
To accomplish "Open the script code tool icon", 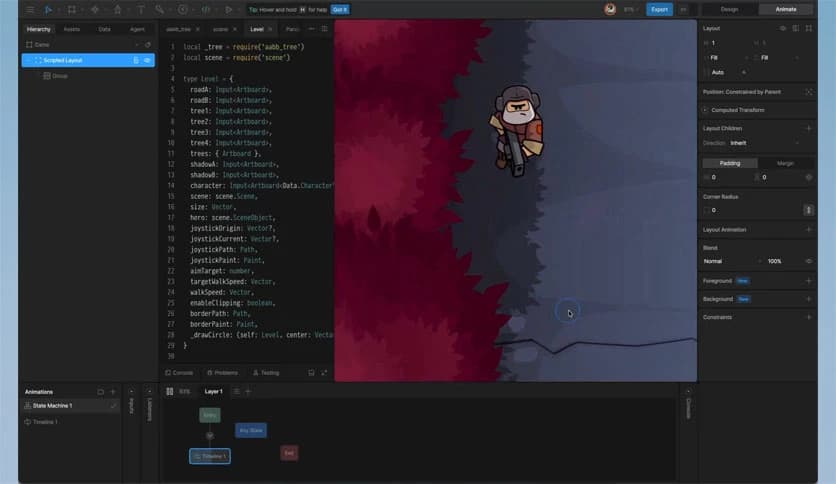I will (x=205, y=10).
